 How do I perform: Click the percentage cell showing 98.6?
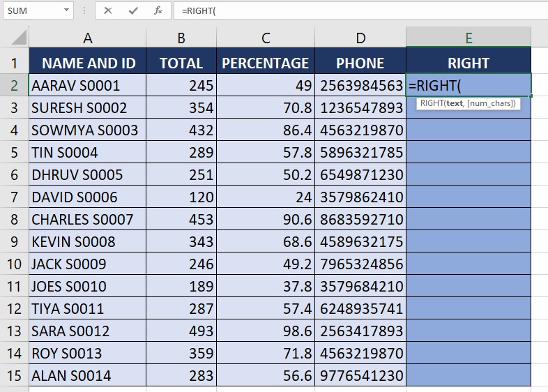[265, 331]
